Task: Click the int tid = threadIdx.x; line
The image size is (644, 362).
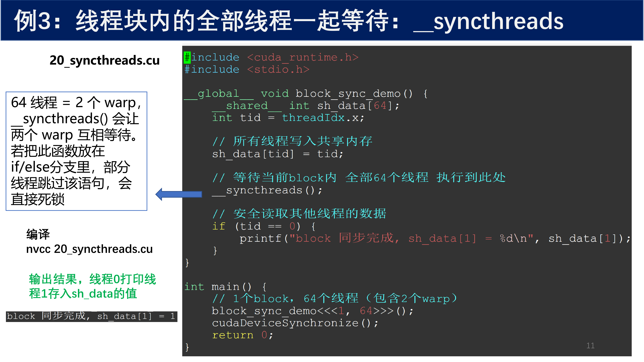Action: pos(288,118)
